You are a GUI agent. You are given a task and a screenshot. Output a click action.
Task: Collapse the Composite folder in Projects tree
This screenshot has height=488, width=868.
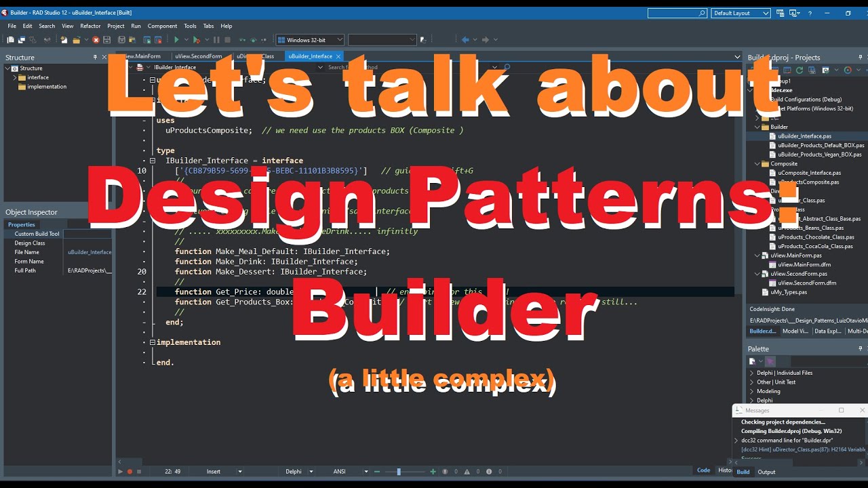point(758,163)
